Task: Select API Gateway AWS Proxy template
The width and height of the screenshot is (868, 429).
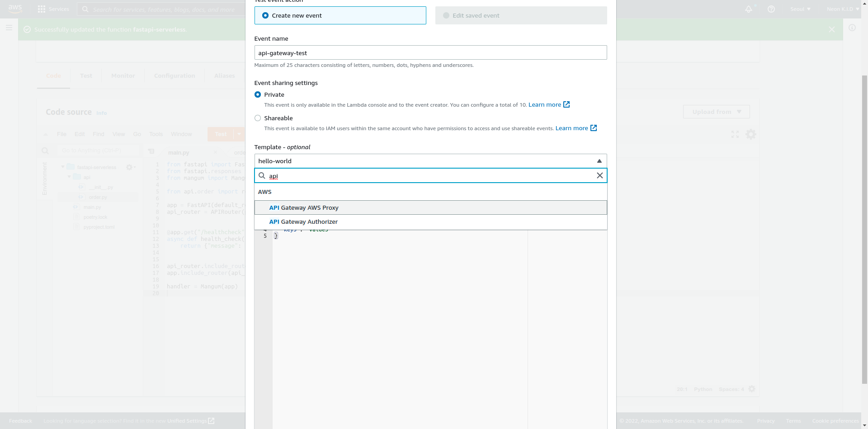Action: coord(431,207)
